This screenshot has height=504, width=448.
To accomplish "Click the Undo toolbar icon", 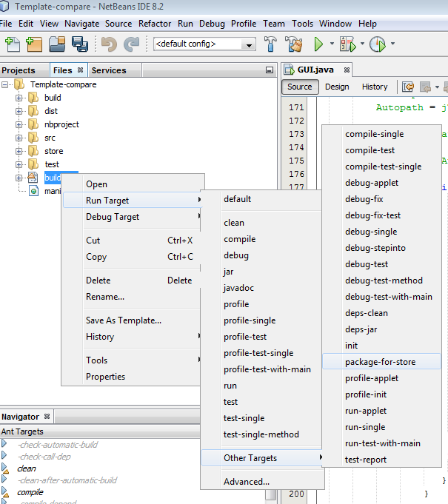I will click(109, 44).
